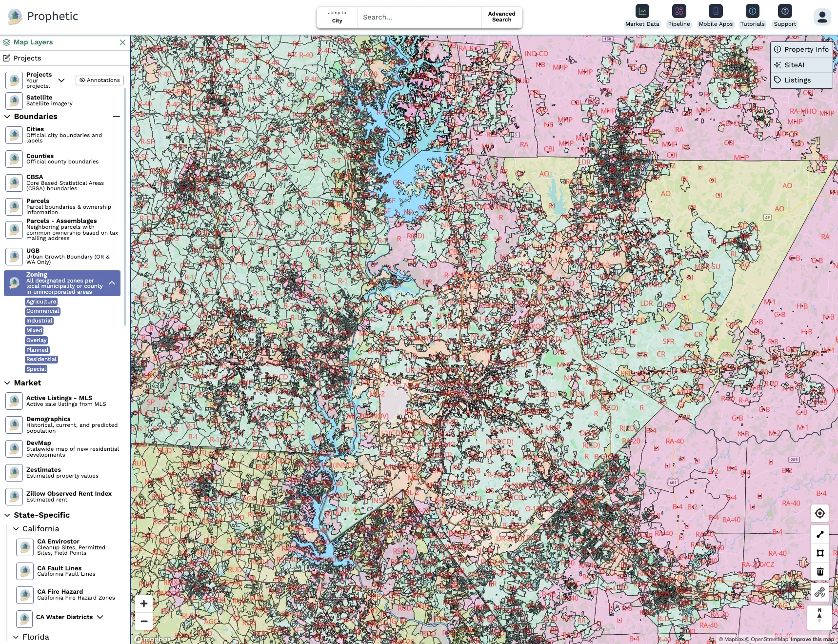Viewport: 838px width, 644px height.
Task: Click the geolocate crosshair button
Action: tap(820, 513)
